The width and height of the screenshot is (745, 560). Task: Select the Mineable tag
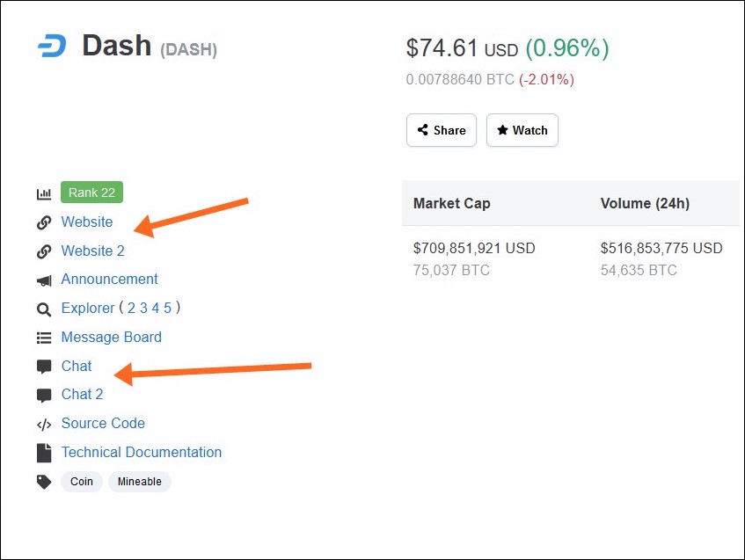click(140, 482)
